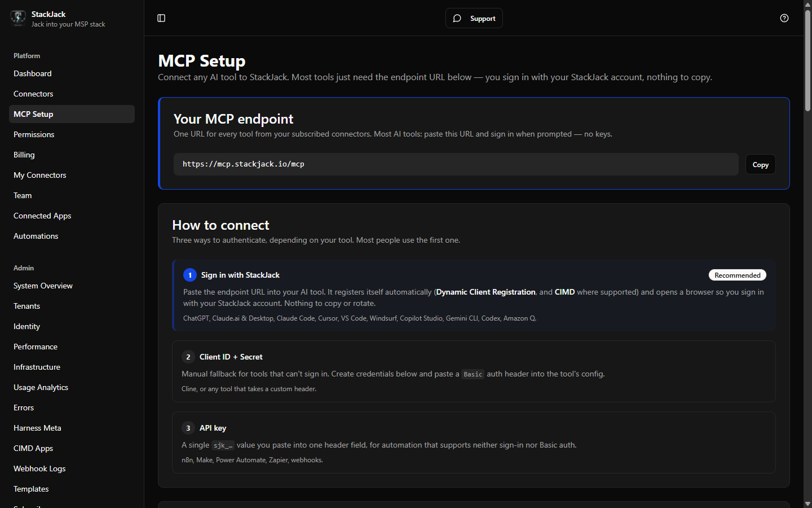Click the scrollbar down arrow

[807, 503]
